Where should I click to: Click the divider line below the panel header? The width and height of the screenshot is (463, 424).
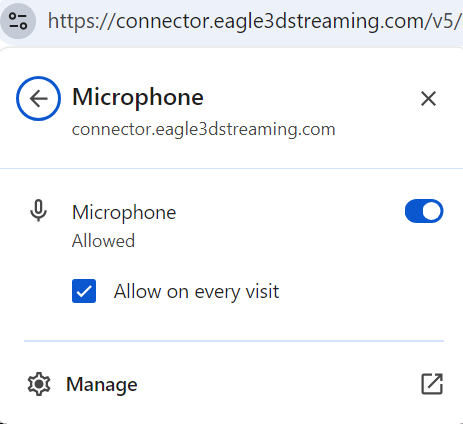[231, 169]
